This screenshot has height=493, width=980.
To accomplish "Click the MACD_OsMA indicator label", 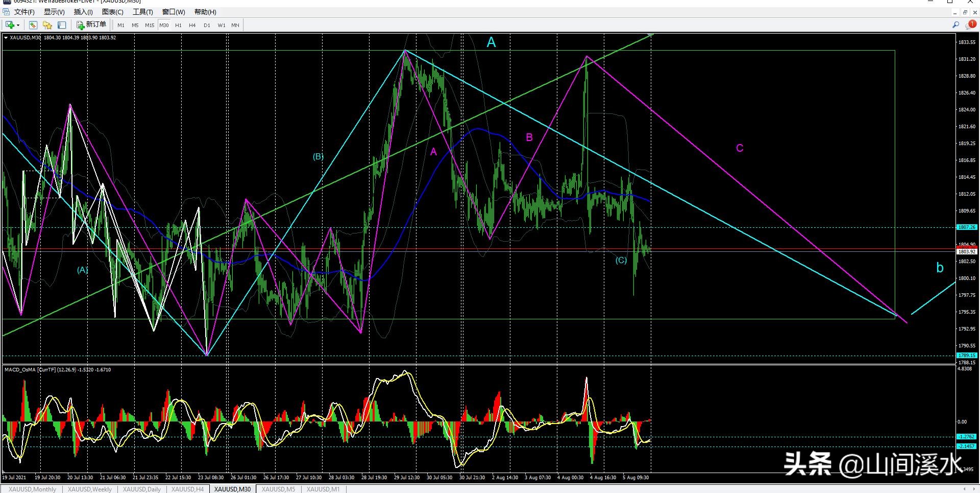I will coord(20,369).
